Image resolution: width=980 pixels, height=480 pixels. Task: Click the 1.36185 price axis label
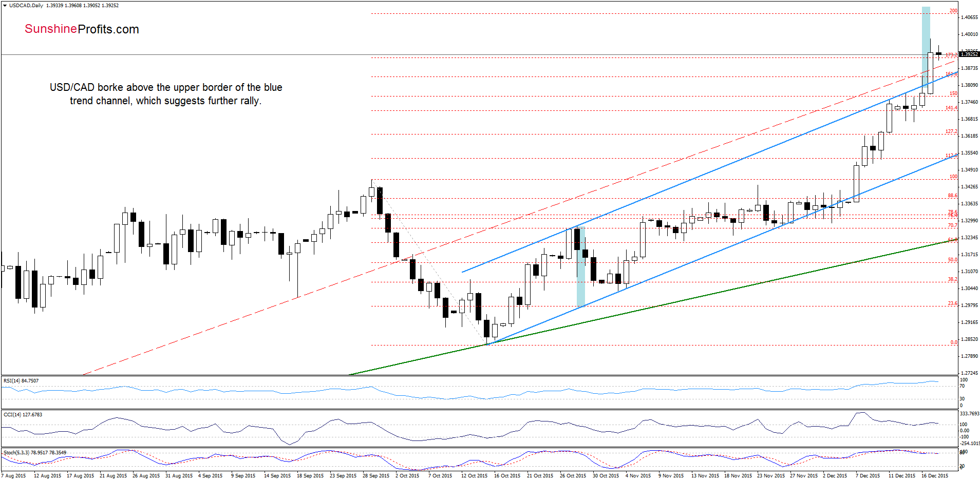pos(969,136)
